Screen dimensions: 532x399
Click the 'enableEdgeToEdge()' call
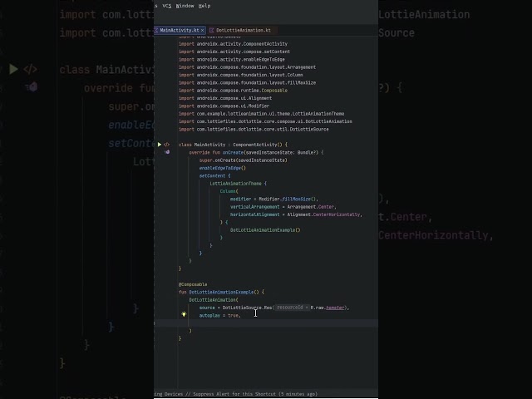(x=223, y=168)
